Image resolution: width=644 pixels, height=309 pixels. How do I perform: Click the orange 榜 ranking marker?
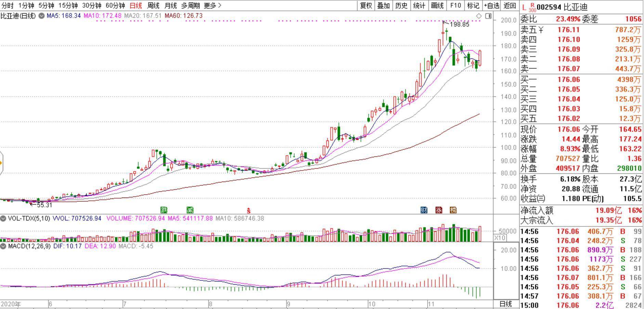pyautogui.click(x=453, y=210)
